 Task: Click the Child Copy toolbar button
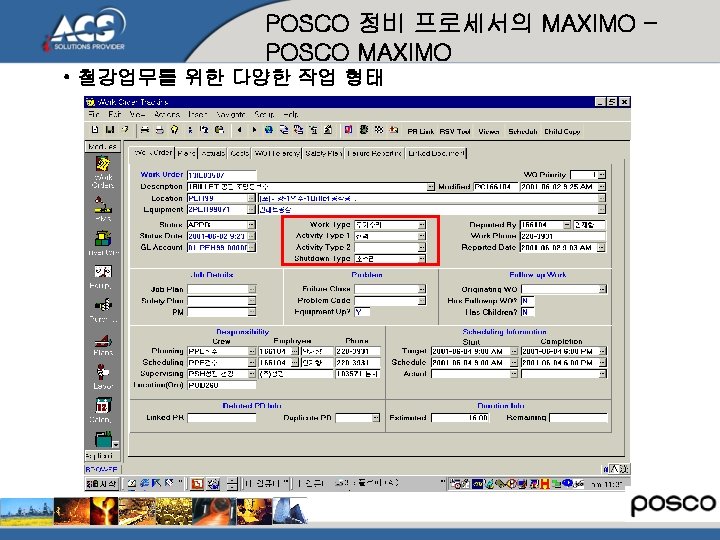(562, 131)
